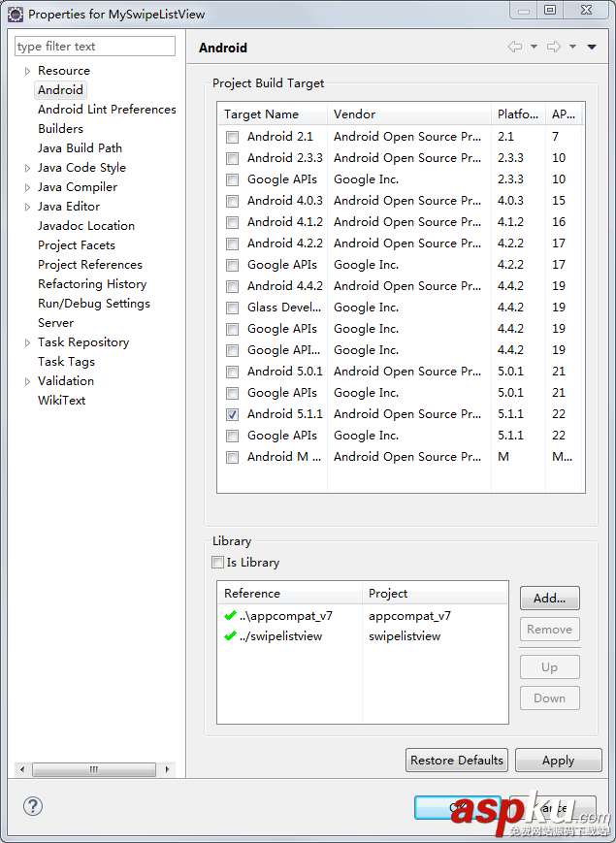Check the Android 4.2.2 target checkbox
This screenshot has width=616, height=843.
pyautogui.click(x=232, y=244)
